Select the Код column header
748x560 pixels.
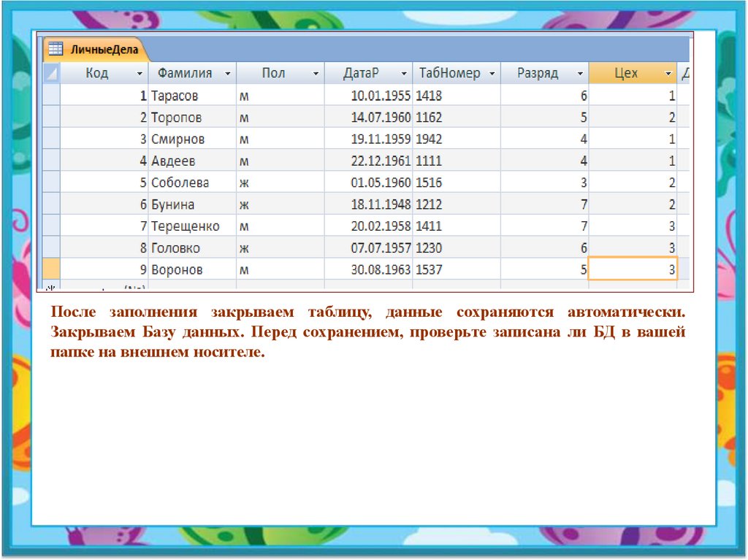pos(104,73)
